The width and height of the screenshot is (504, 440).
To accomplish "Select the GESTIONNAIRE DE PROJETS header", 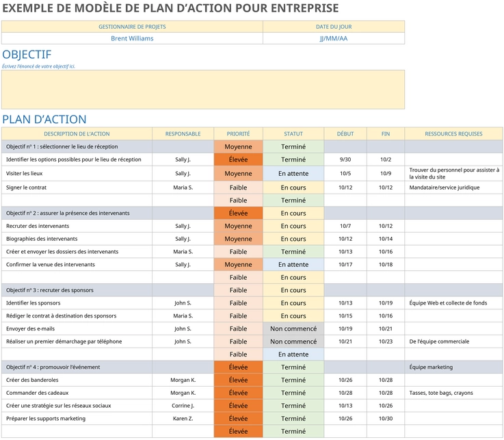I will [132, 27].
